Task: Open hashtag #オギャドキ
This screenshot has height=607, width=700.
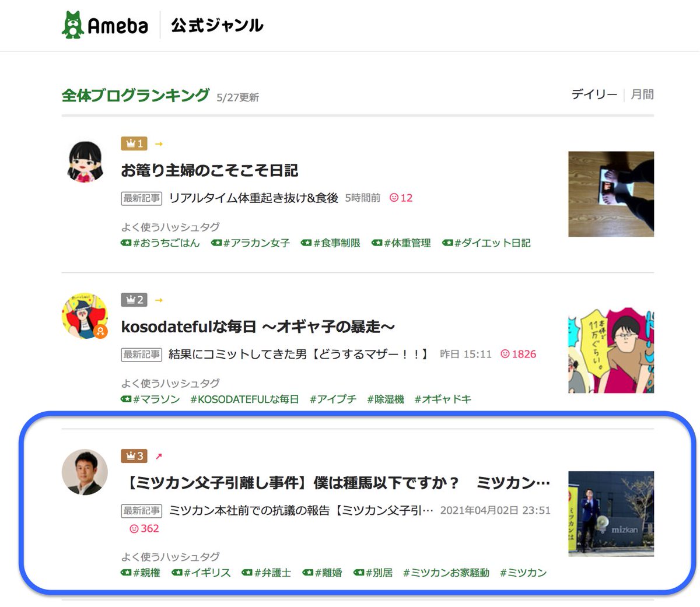Action: coord(443,399)
